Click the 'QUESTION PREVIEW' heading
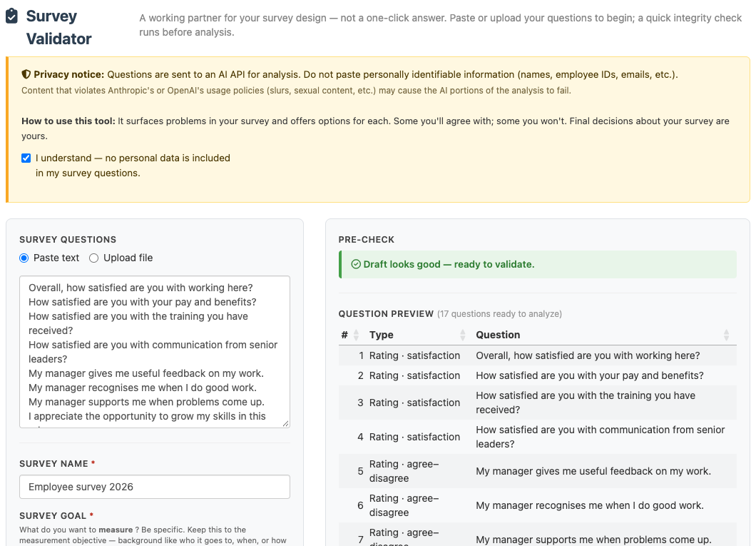 tap(386, 314)
